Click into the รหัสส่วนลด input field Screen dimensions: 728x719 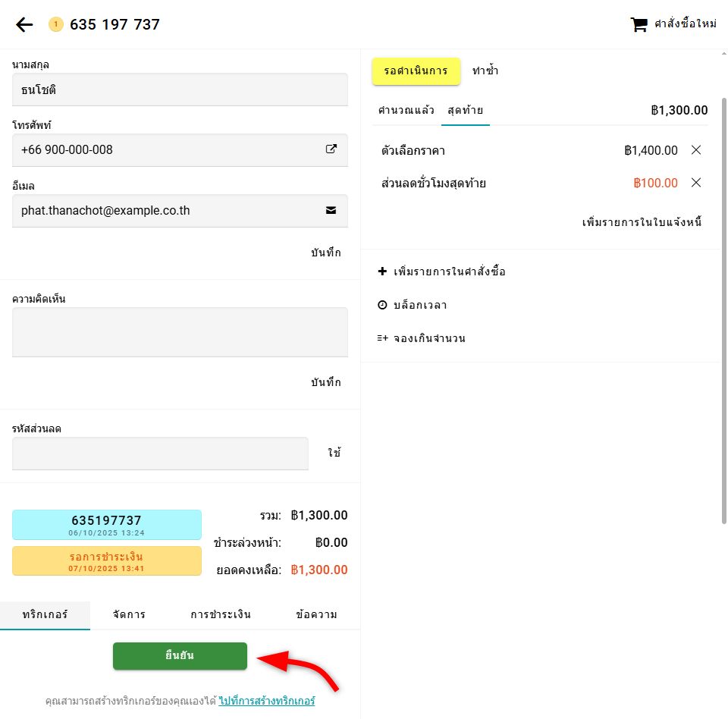point(160,454)
